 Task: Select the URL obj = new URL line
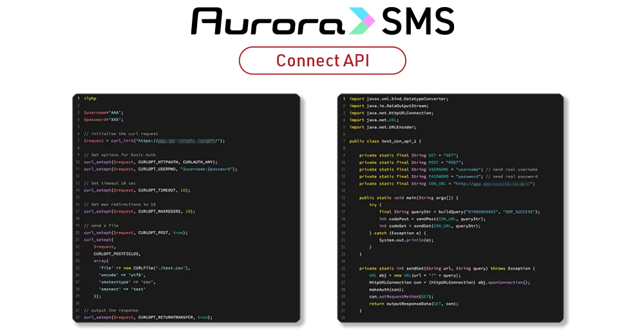pyautogui.click(x=415, y=275)
